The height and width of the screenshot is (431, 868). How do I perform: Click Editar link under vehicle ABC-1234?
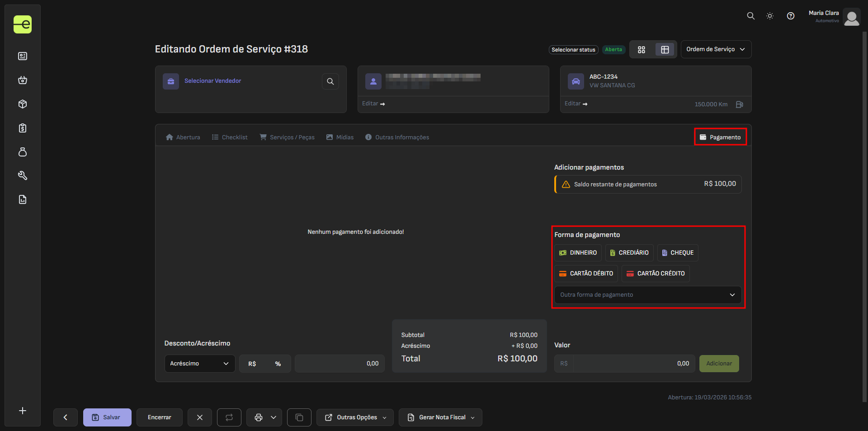576,104
